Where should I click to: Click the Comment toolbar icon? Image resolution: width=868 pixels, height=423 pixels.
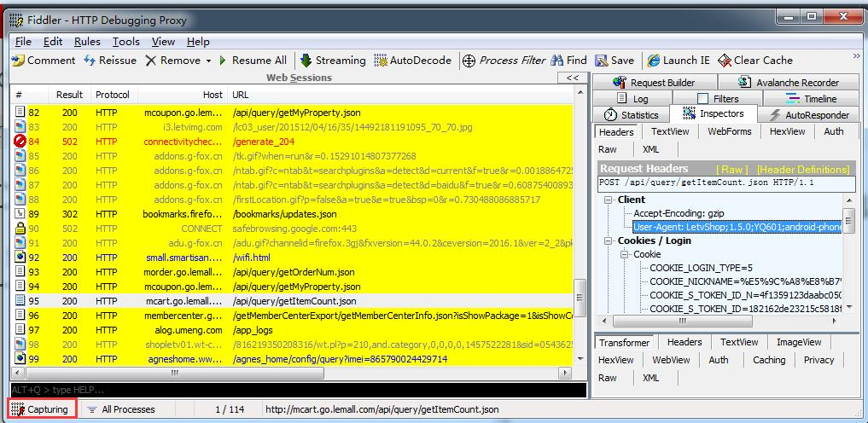click(x=18, y=61)
